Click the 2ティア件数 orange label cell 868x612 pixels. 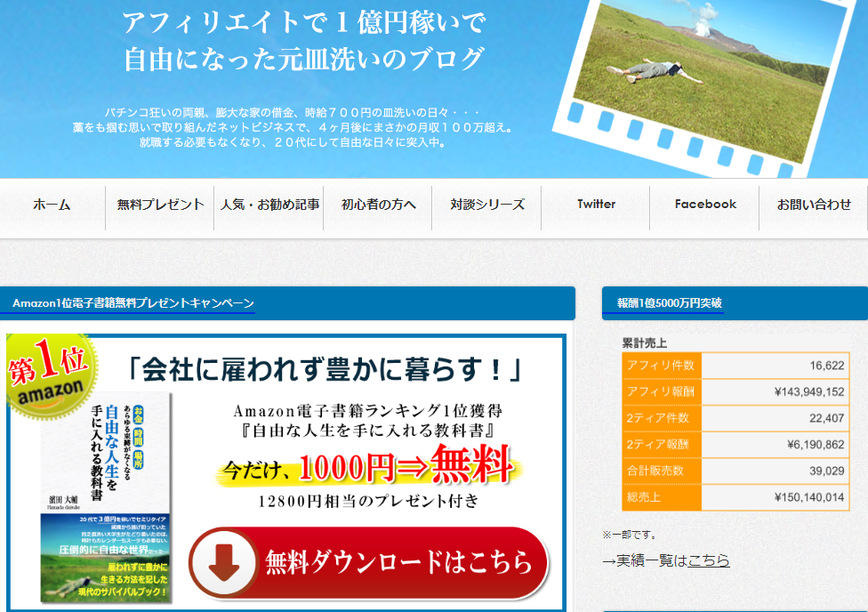click(x=662, y=418)
